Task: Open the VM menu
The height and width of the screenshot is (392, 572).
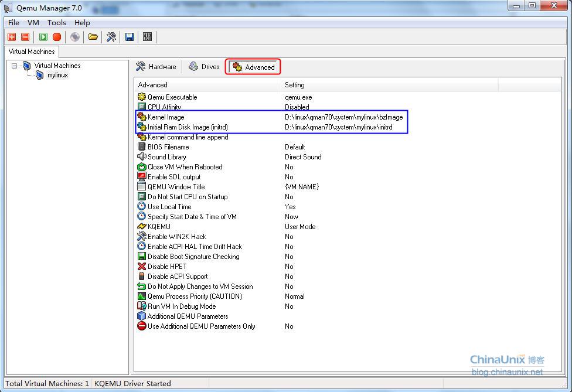Action: coord(33,23)
